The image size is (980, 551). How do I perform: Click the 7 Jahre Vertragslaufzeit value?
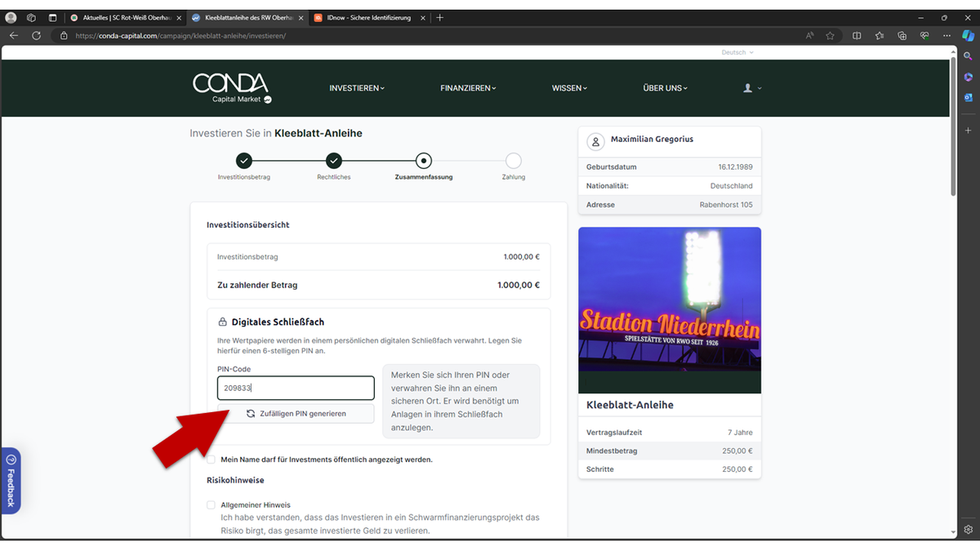click(740, 433)
